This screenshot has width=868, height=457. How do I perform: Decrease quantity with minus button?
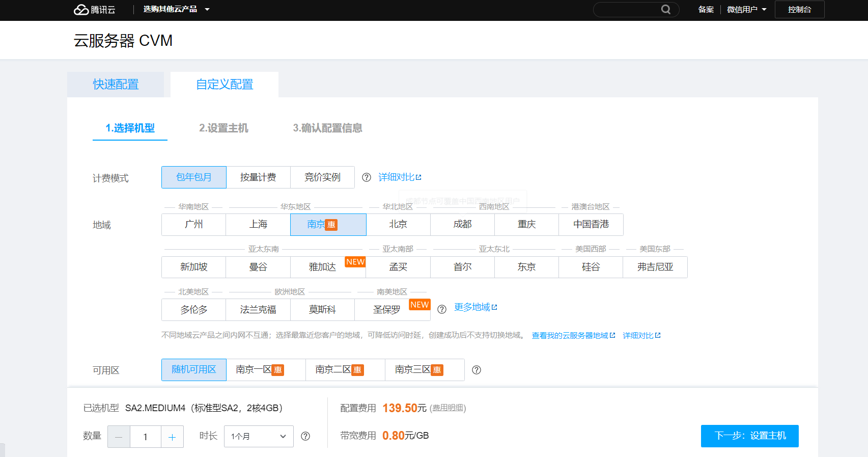pos(119,437)
